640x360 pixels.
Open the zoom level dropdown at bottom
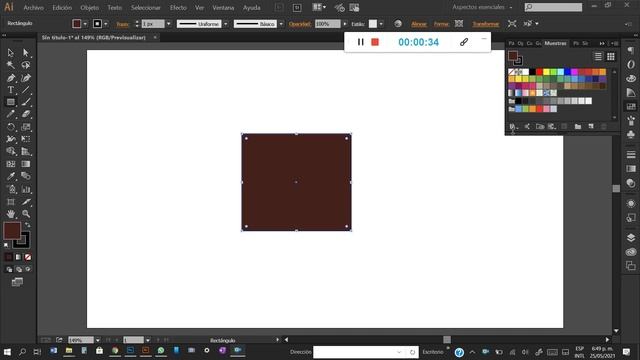98,340
